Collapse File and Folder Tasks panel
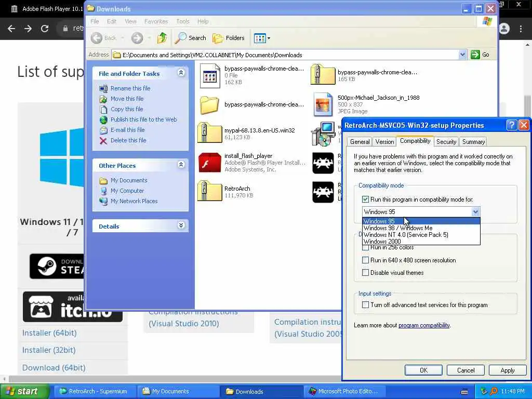Viewport: 532px width, 399px height. pos(181,73)
